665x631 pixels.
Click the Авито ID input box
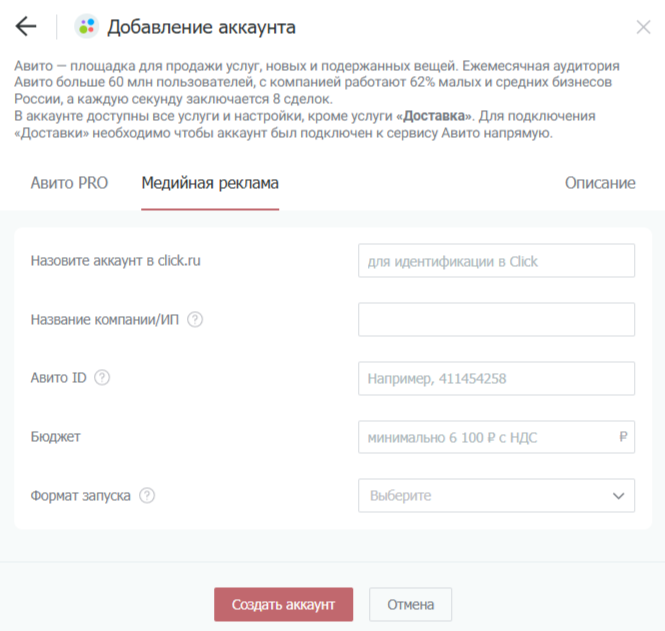[x=496, y=379]
